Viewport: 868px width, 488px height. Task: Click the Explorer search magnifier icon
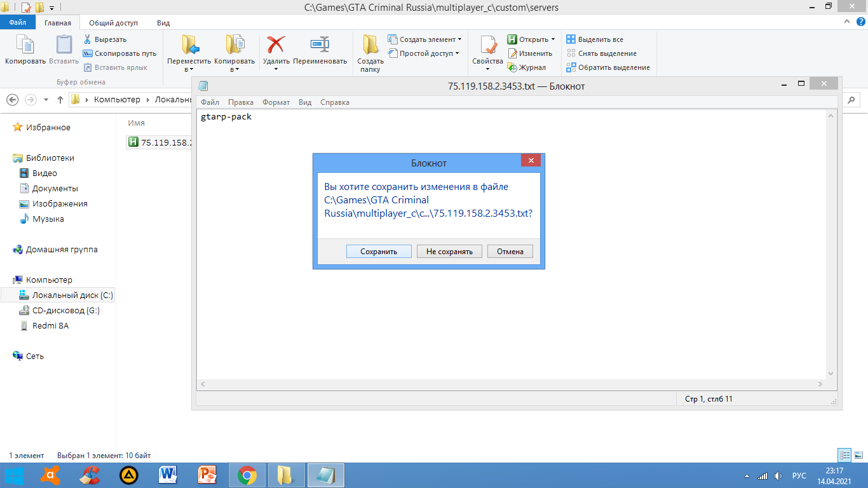pyautogui.click(x=851, y=100)
